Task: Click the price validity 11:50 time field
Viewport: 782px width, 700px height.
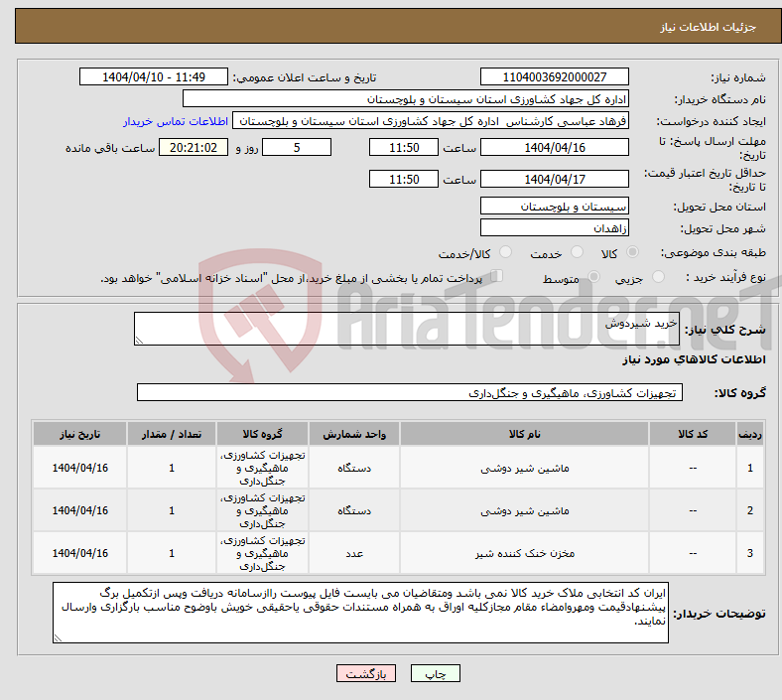Action: pos(404,179)
